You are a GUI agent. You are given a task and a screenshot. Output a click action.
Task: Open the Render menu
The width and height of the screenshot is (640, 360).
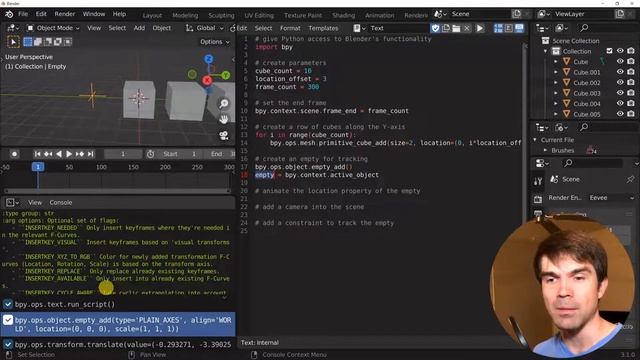(x=64, y=14)
